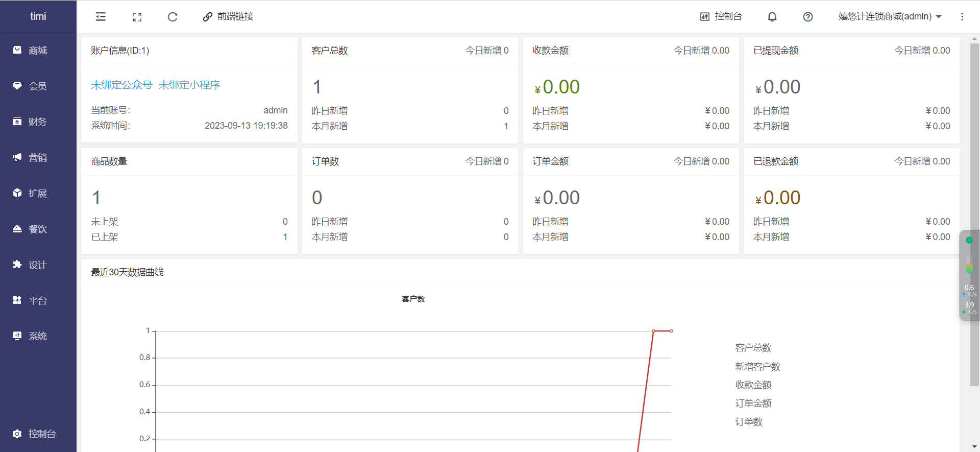Toggle the 订单数 chart legend
980x452 pixels.
(x=749, y=422)
